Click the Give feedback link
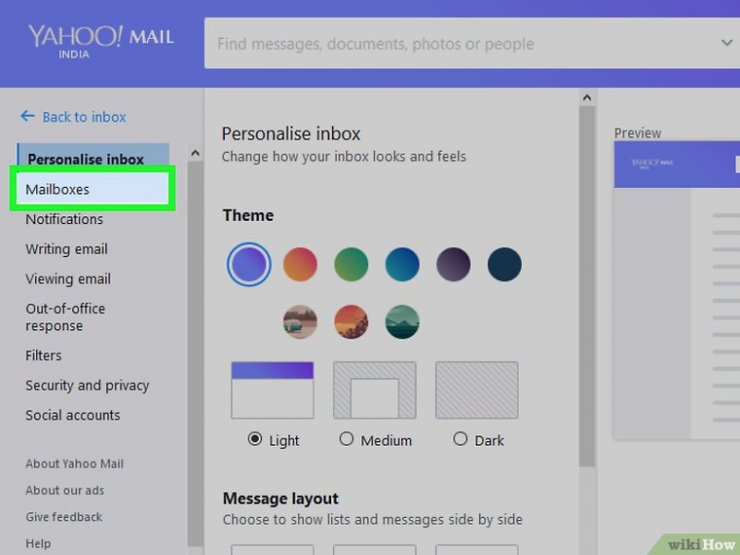 click(x=64, y=517)
